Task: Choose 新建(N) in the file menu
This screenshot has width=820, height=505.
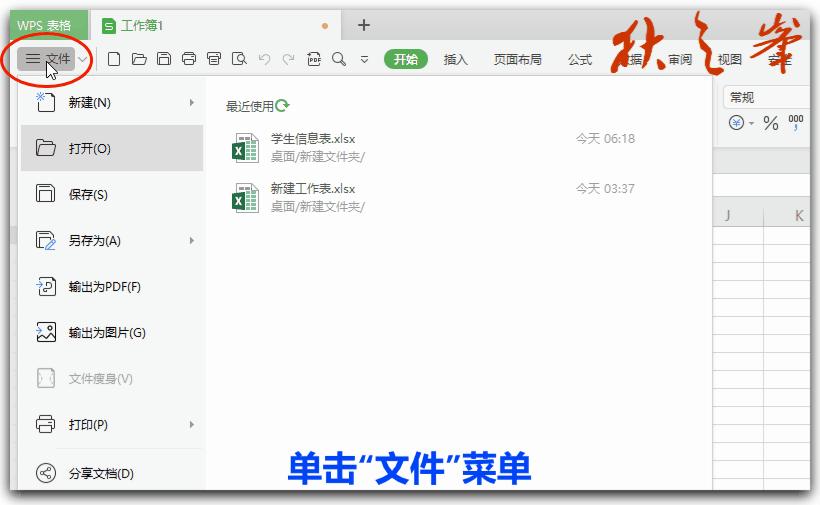Action: pyautogui.click(x=112, y=102)
